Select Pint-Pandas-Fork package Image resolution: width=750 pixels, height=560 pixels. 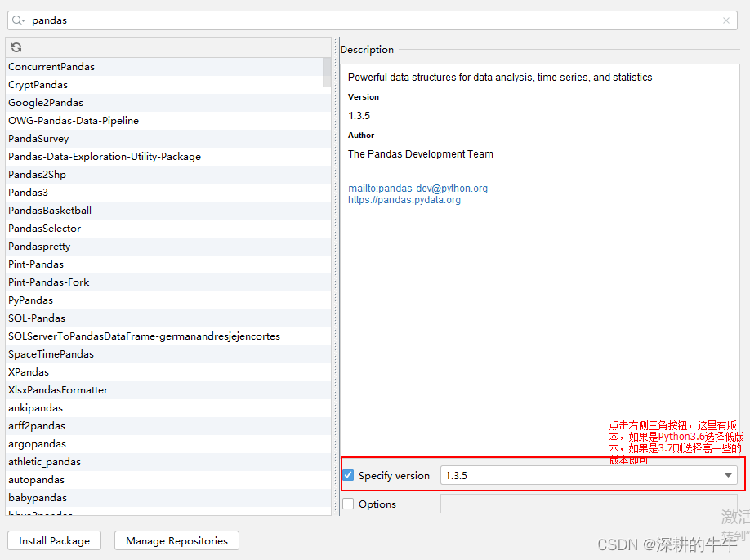point(168,282)
